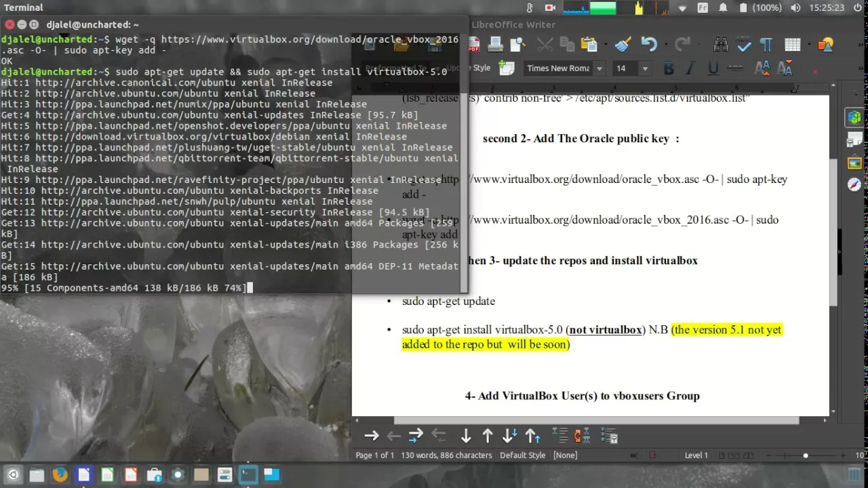Open Find & Replace binoculars icon
This screenshot has width=868, height=488.
coord(721,45)
